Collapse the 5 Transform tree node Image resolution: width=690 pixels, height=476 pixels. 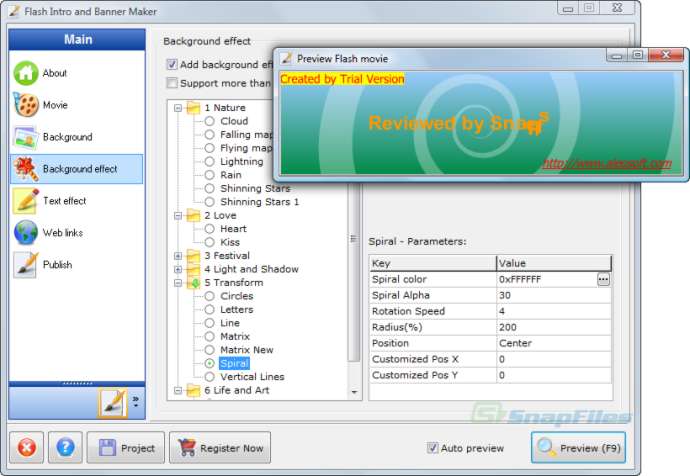pyautogui.click(x=178, y=283)
